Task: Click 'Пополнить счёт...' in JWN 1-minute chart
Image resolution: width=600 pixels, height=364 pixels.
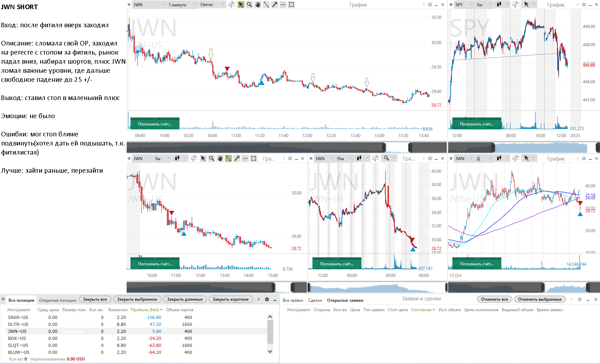Action: coord(155,124)
